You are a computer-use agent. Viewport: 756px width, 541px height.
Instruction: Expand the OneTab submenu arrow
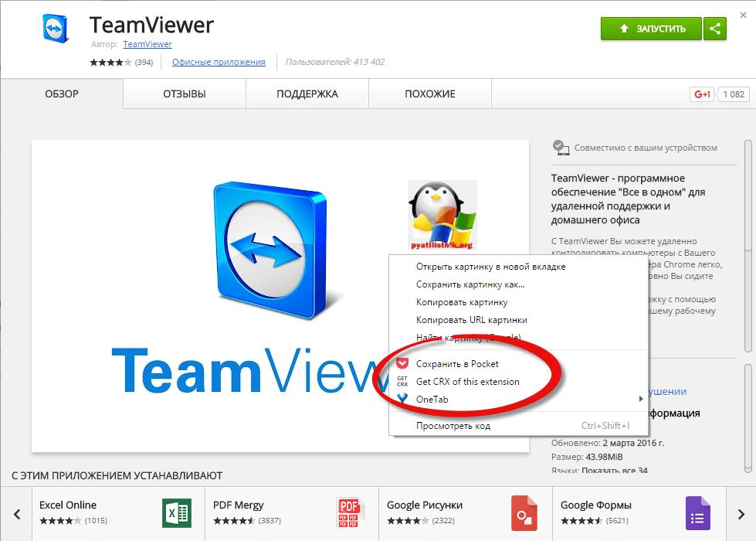coord(641,399)
